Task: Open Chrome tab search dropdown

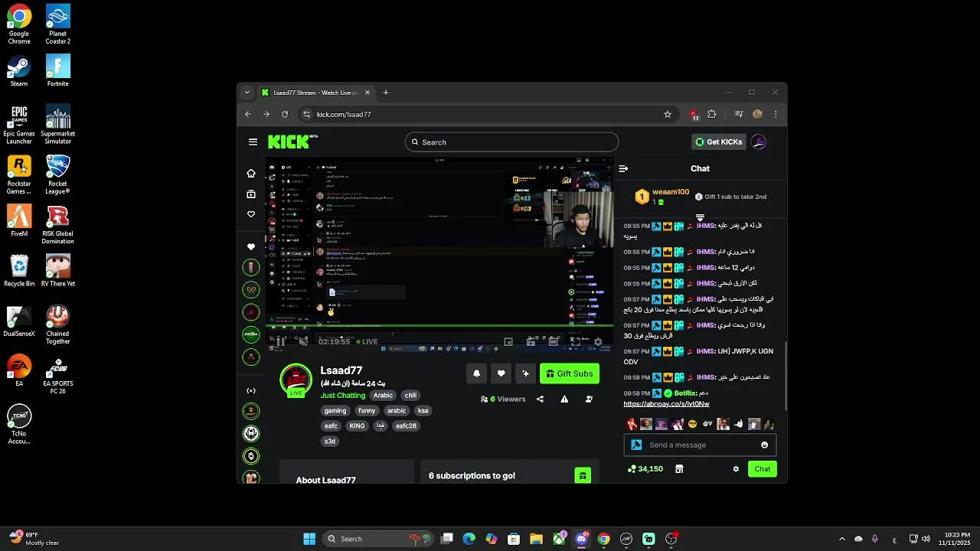Action: click(x=247, y=93)
